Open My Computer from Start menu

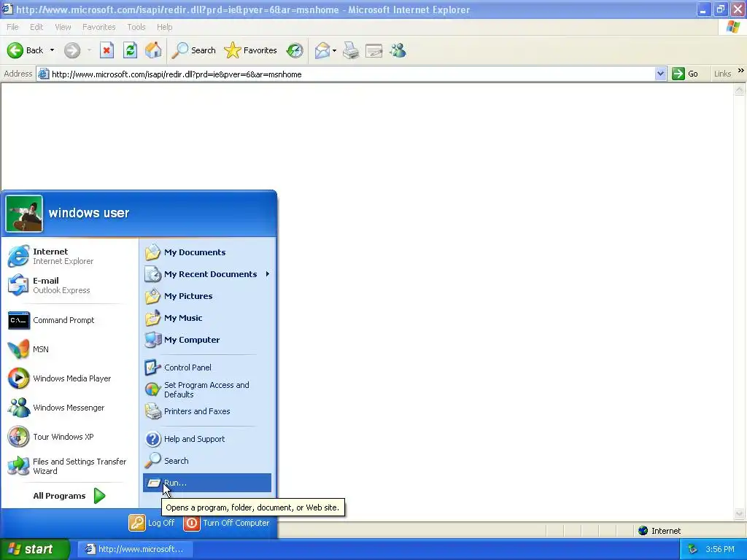click(x=207, y=340)
